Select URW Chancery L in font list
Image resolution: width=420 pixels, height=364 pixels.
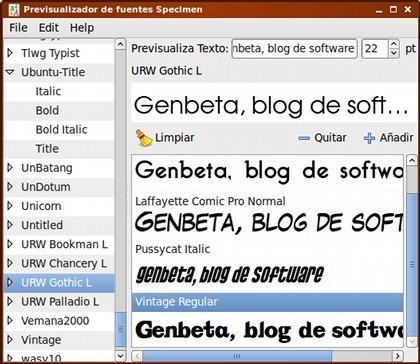pyautogui.click(x=64, y=264)
